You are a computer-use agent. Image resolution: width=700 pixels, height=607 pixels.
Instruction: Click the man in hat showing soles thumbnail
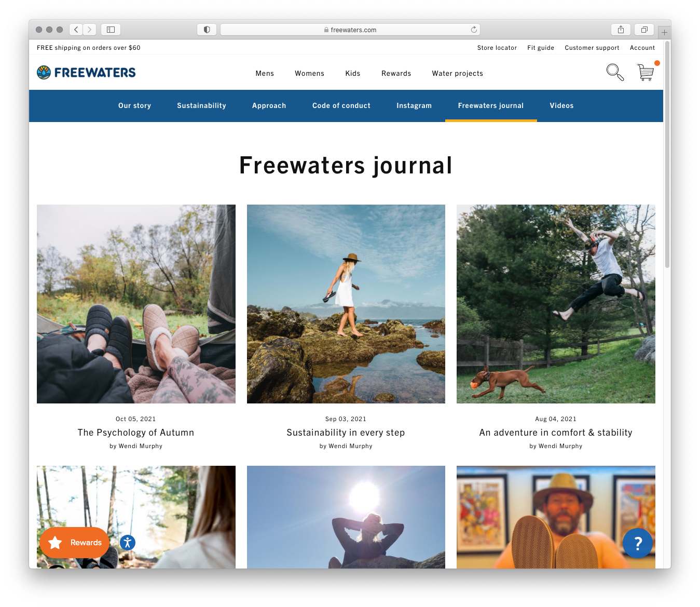coord(556,517)
